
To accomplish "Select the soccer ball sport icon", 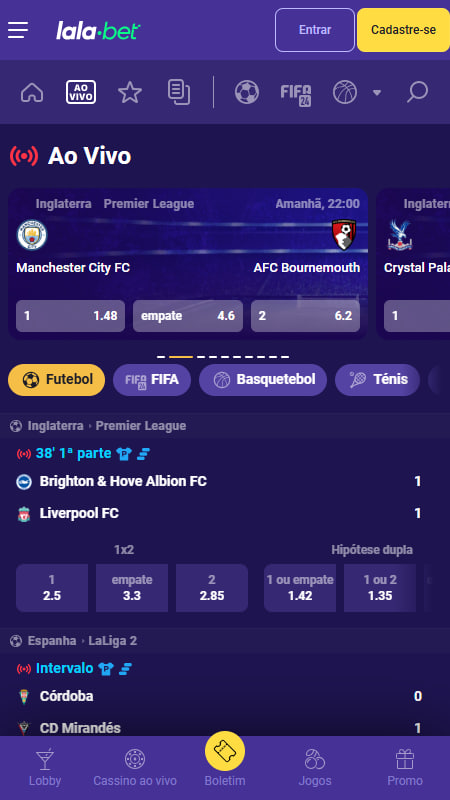I will 247,93.
